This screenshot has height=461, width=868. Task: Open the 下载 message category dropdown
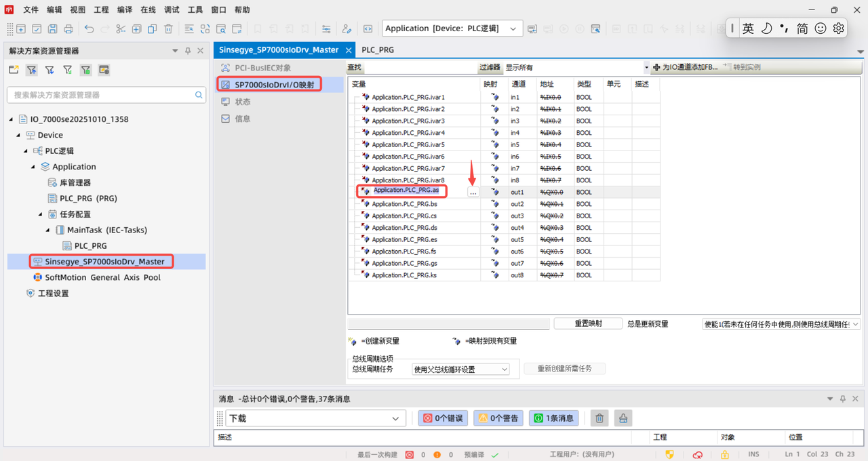315,418
